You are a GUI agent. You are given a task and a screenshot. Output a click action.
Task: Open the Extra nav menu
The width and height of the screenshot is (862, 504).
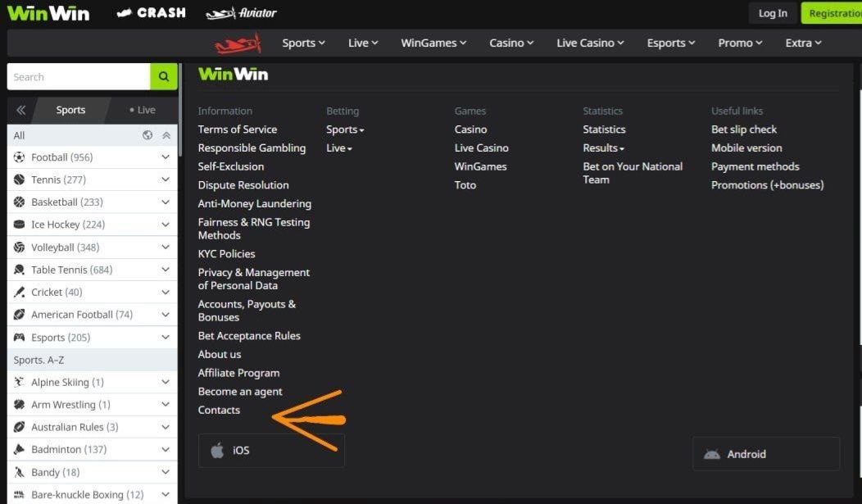pos(803,43)
